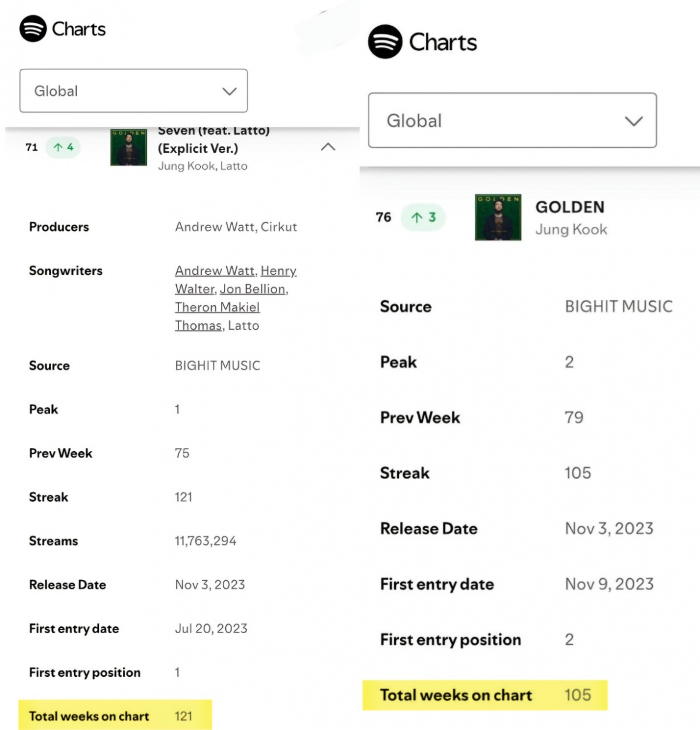Click the GOLDEN album title
This screenshot has width=700, height=730.
pyautogui.click(x=569, y=207)
